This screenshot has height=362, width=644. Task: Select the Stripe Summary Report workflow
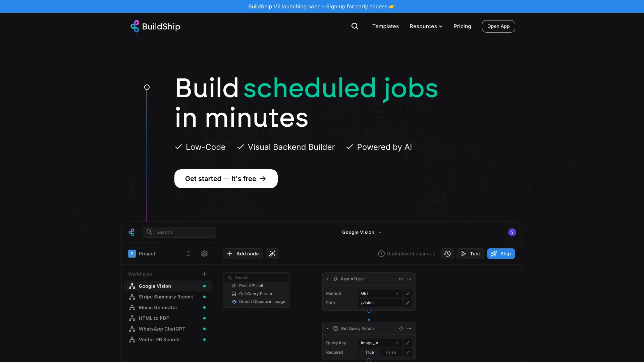tap(165, 297)
